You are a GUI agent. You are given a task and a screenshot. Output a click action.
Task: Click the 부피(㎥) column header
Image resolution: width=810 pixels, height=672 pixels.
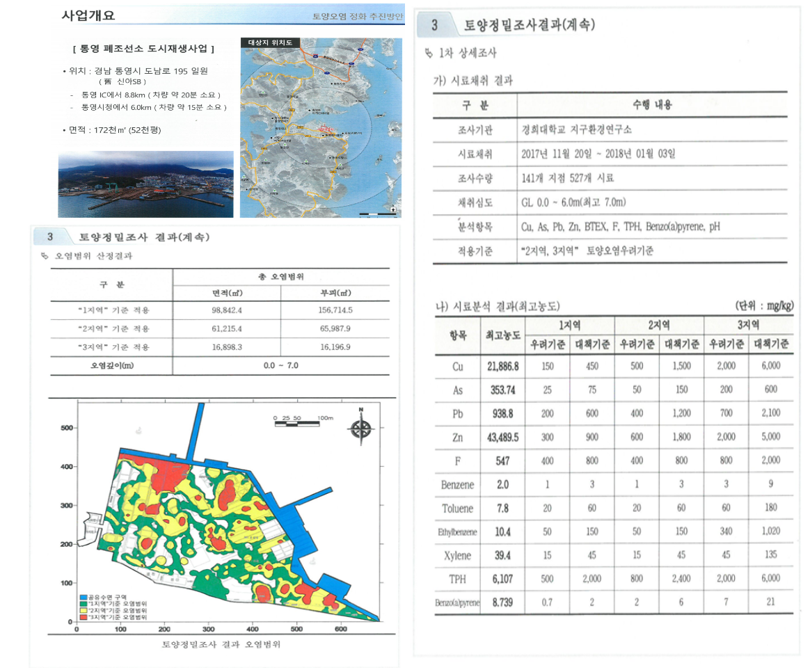click(336, 293)
